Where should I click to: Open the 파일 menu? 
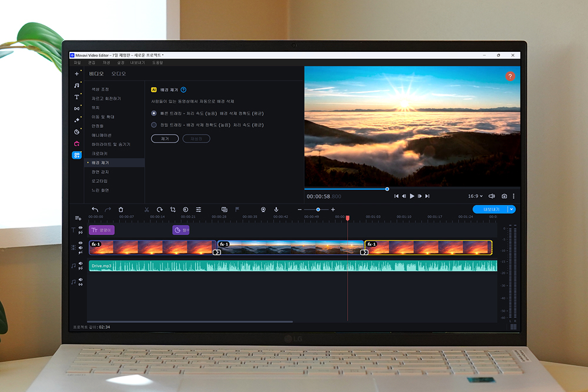[77, 63]
